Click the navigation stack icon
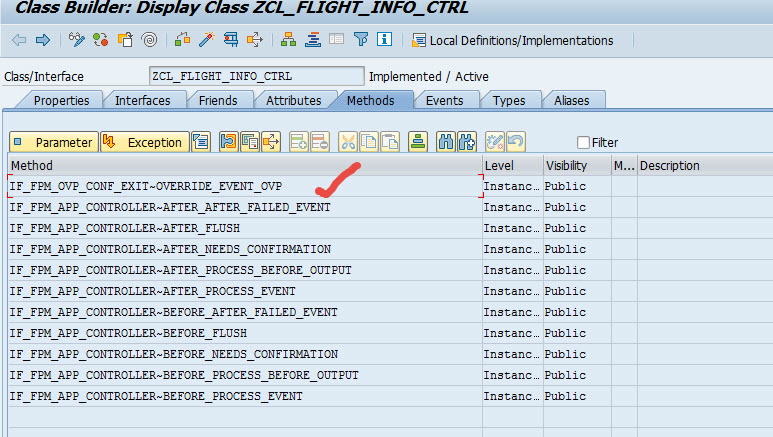This screenshot has width=773, height=437. 313,39
